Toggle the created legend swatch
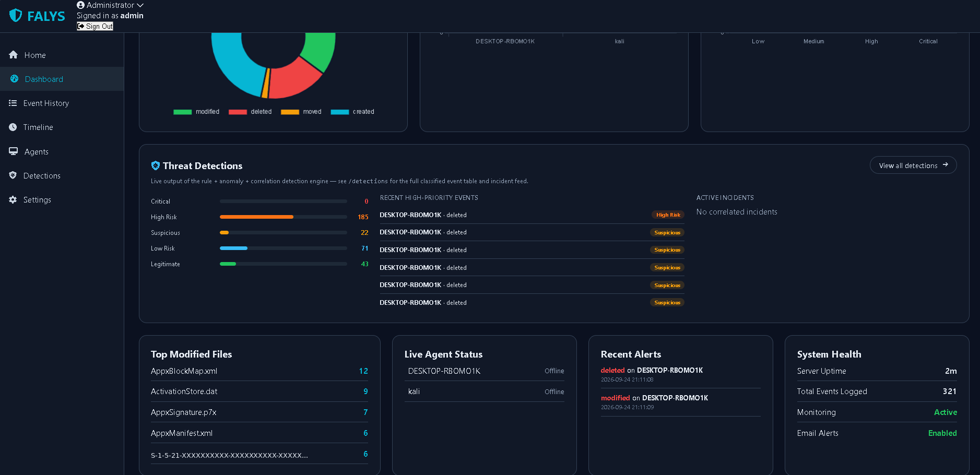This screenshot has width=980, height=475. pyautogui.click(x=340, y=112)
